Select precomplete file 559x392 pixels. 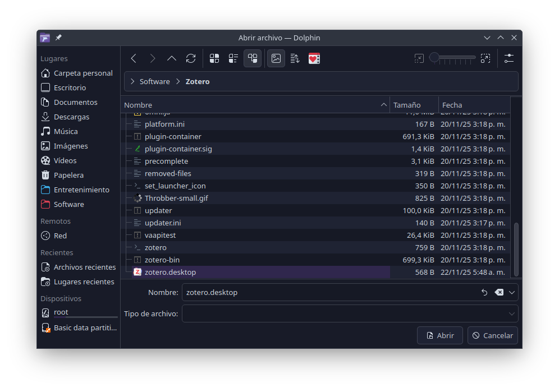pyautogui.click(x=315, y=162)
